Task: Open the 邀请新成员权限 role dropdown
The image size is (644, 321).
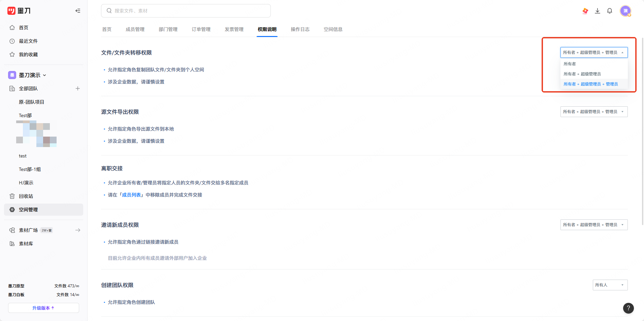Action: point(594,225)
